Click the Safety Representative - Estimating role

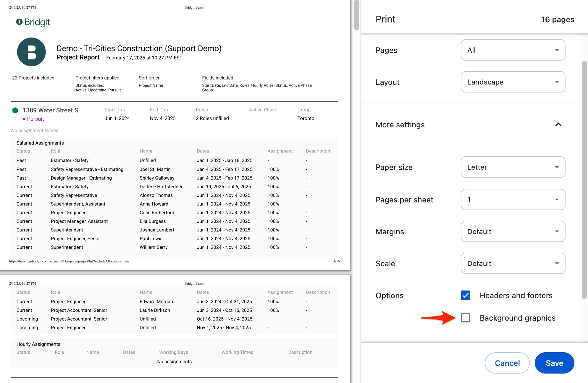pyautogui.click(x=87, y=169)
